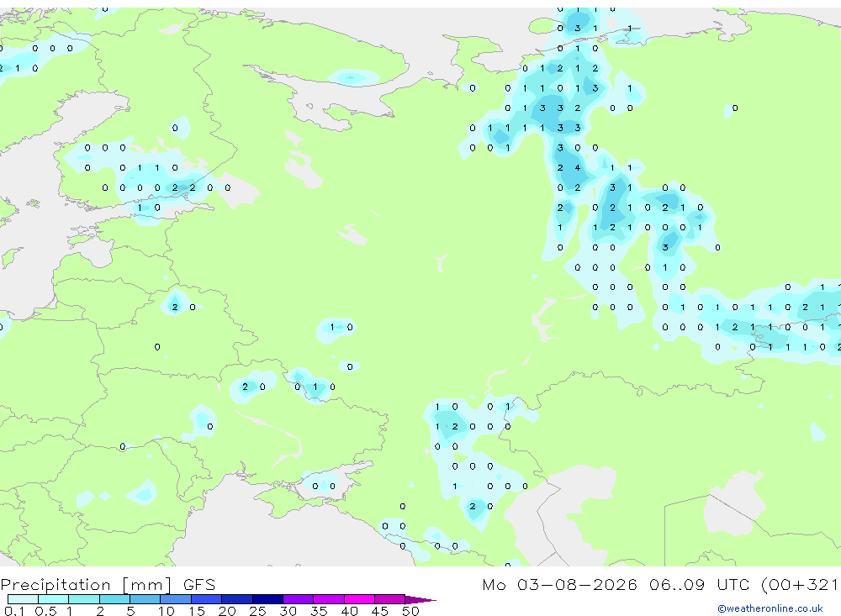Click the "0.5" legend scale label

coord(45,611)
